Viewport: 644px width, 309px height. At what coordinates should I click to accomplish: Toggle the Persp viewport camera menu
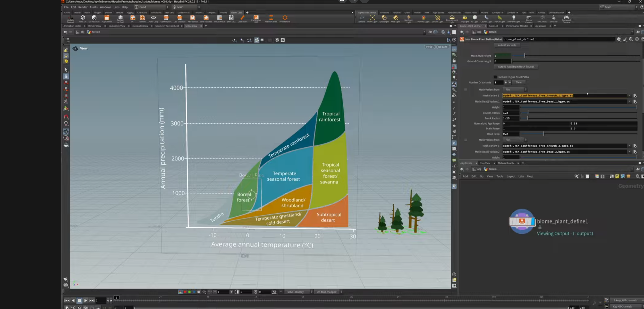click(429, 47)
